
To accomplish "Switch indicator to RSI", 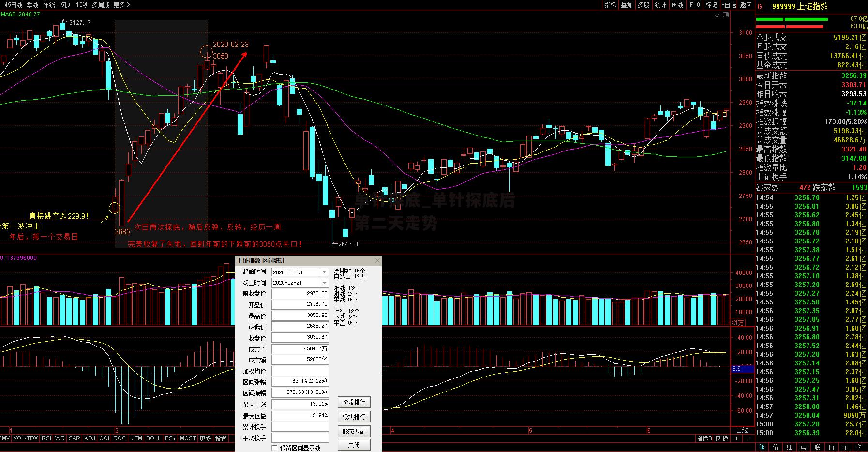I will [x=46, y=438].
